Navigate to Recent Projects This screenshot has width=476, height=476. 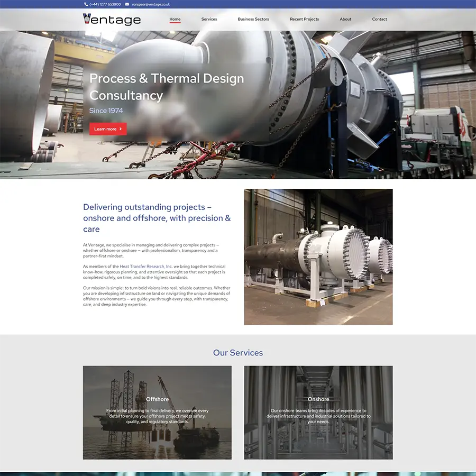pos(304,19)
